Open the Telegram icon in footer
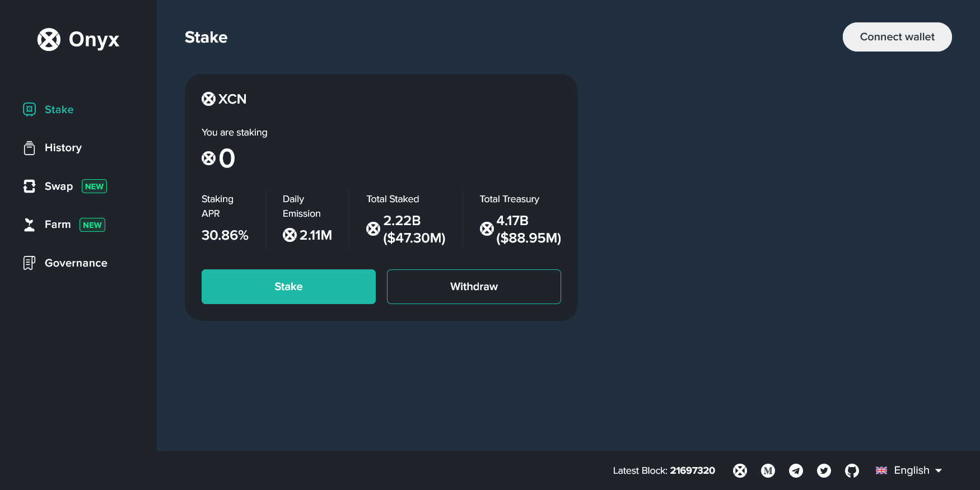 pos(796,471)
